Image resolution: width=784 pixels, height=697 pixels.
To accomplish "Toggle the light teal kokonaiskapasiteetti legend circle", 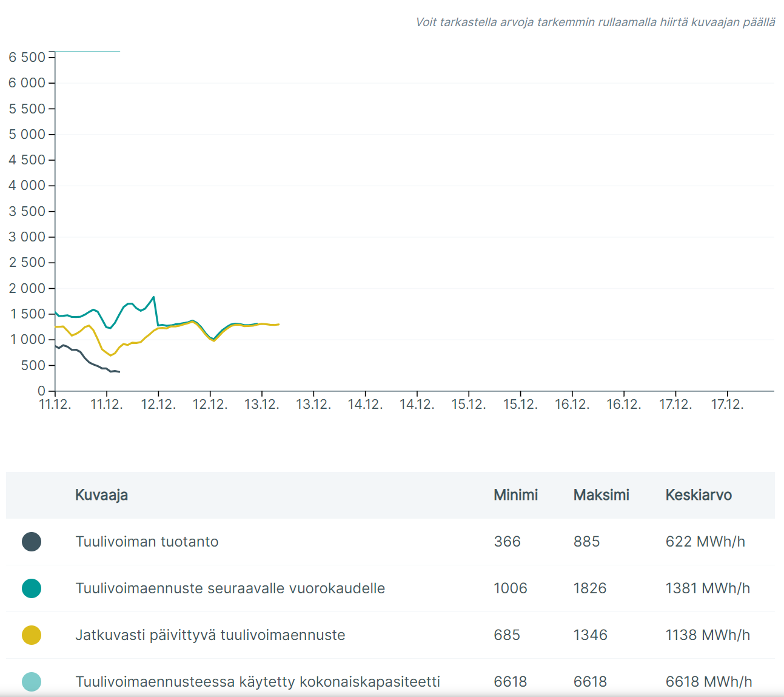I will pyautogui.click(x=32, y=682).
